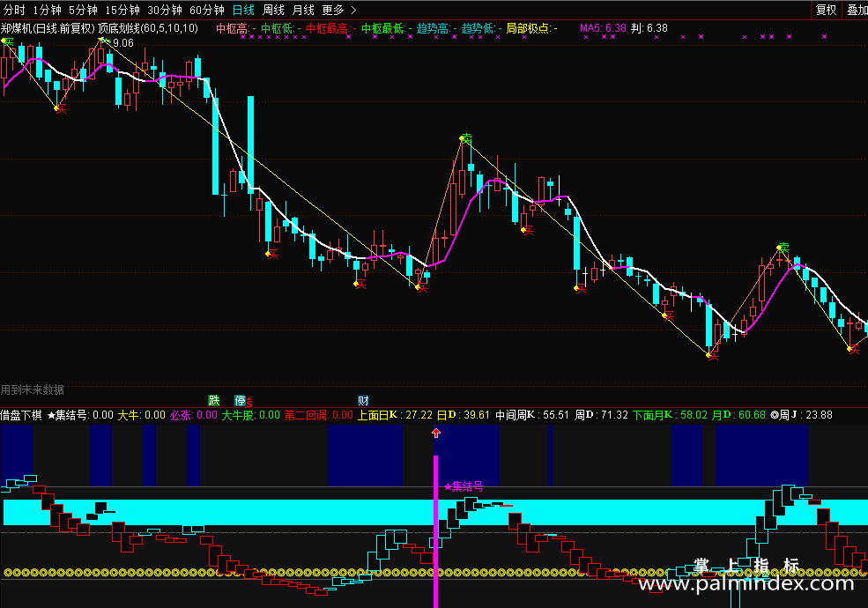The image size is (868, 608).
Task: Open the 复权 adjustment option
Action: pyautogui.click(x=826, y=10)
